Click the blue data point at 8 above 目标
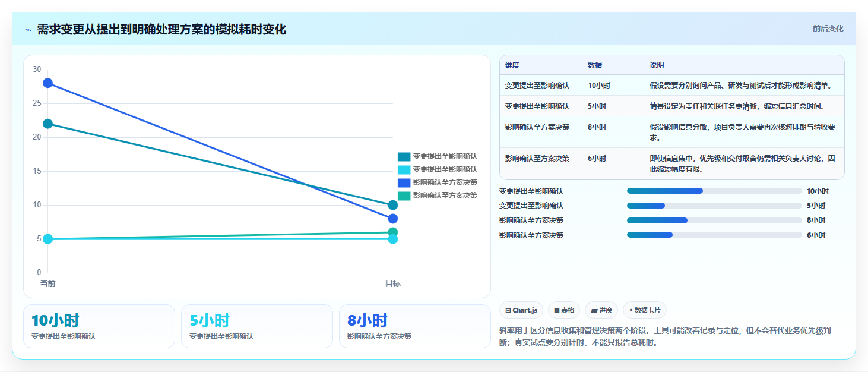This screenshot has width=868, height=372. (392, 219)
